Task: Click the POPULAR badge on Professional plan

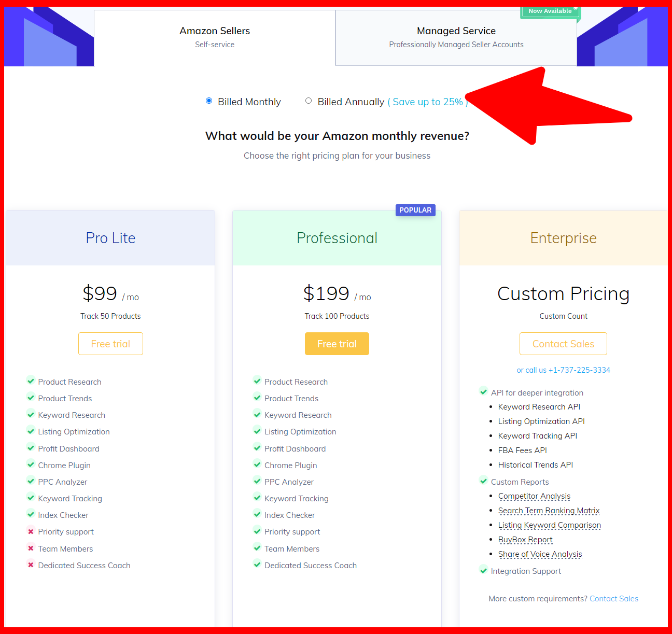Action: [415, 210]
